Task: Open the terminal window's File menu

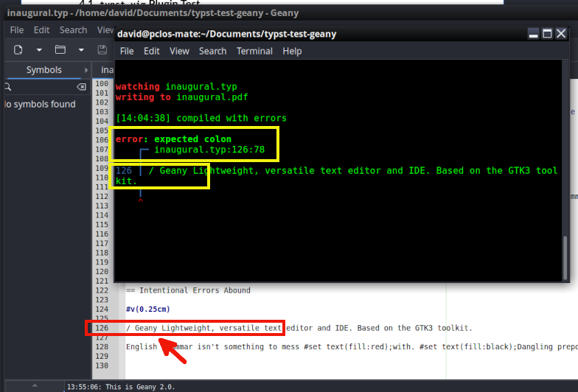Action: 127,52
